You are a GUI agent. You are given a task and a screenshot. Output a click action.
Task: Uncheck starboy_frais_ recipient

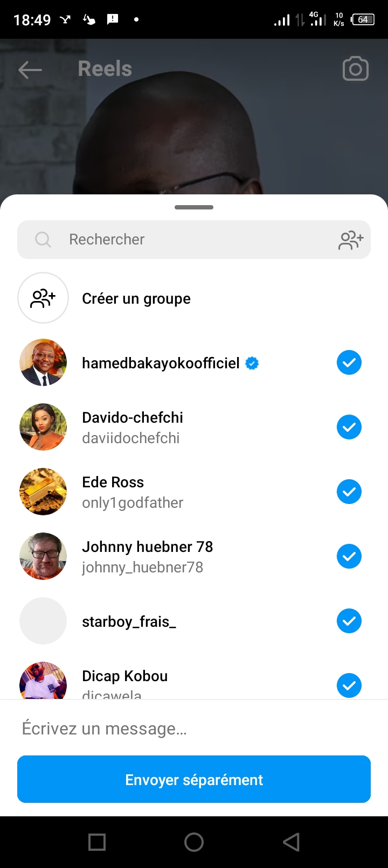[349, 621]
